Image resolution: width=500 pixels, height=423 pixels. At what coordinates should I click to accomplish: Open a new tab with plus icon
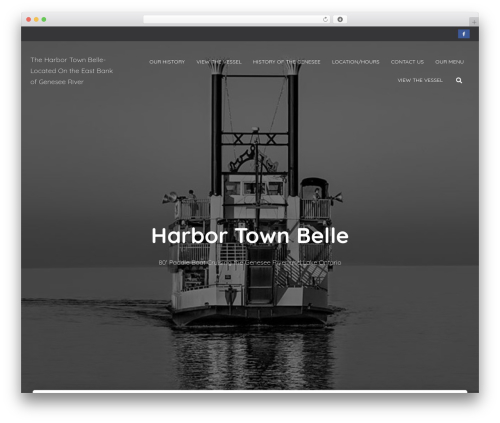click(x=474, y=22)
